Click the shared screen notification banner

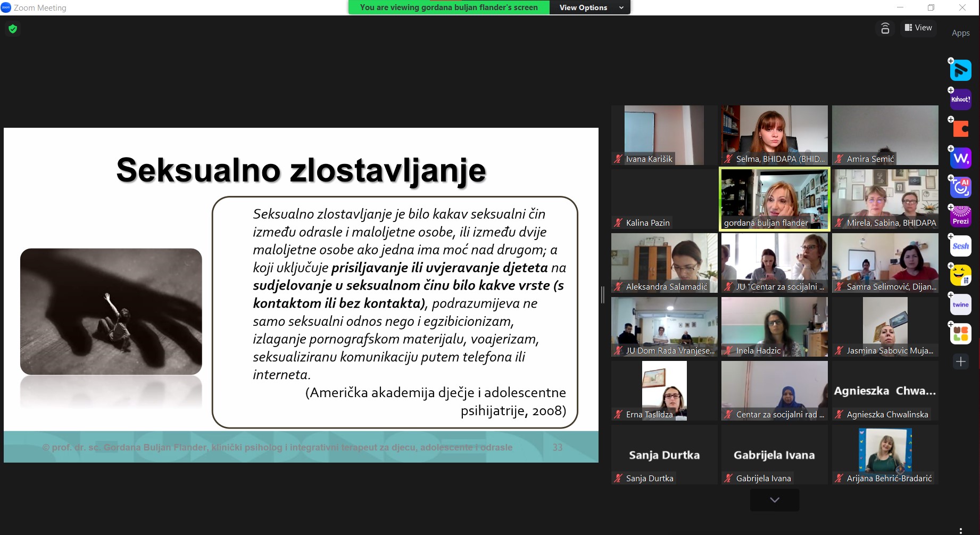point(449,7)
